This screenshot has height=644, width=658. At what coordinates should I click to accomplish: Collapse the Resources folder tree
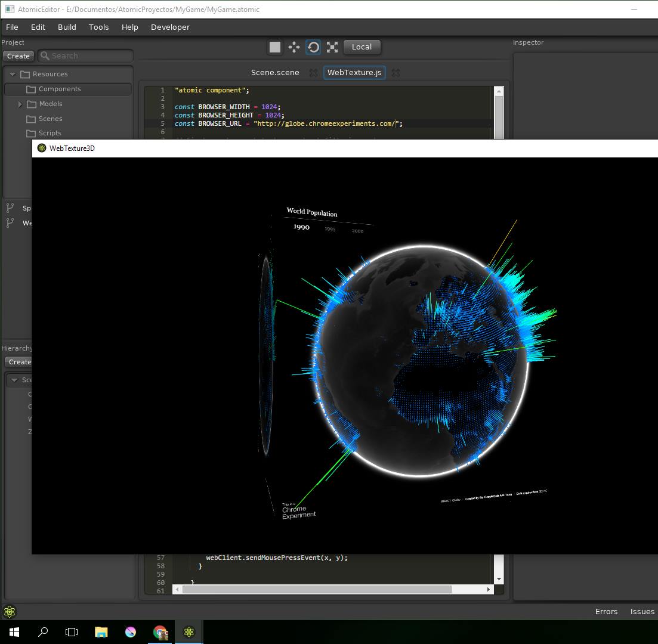click(x=13, y=75)
